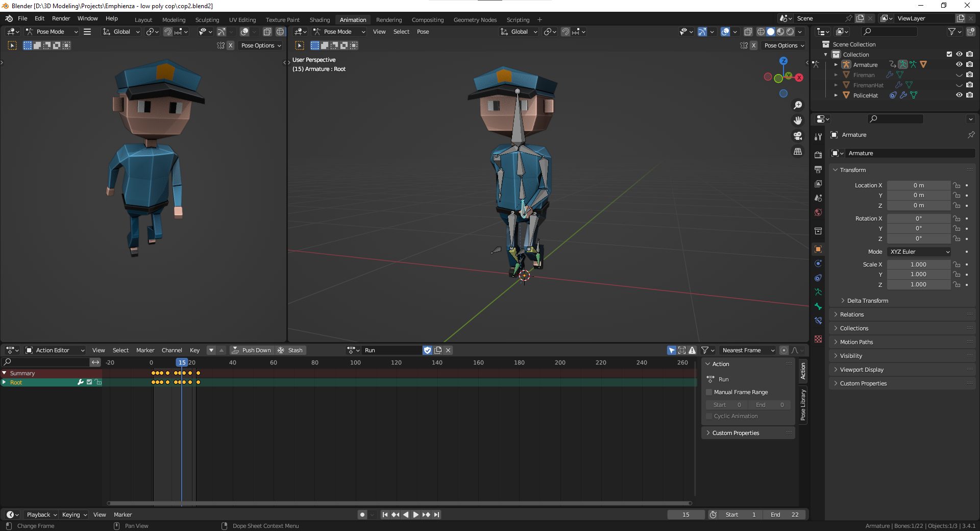Switch to the Shading workspace tab
The width and height of the screenshot is (980, 531).
point(320,20)
